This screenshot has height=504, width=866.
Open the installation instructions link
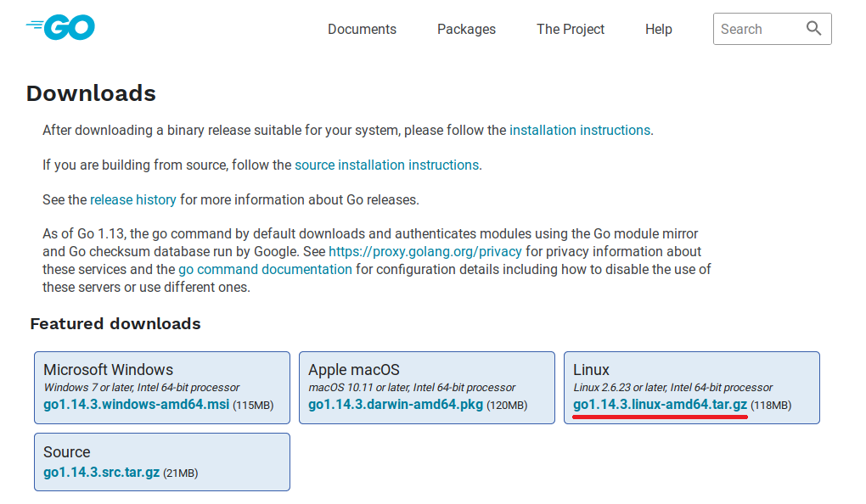(579, 131)
